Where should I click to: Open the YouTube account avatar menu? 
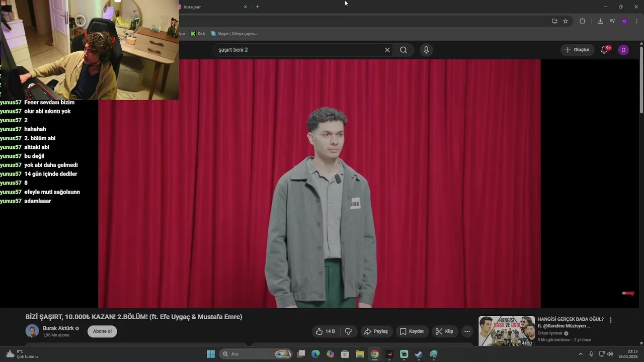[623, 50]
